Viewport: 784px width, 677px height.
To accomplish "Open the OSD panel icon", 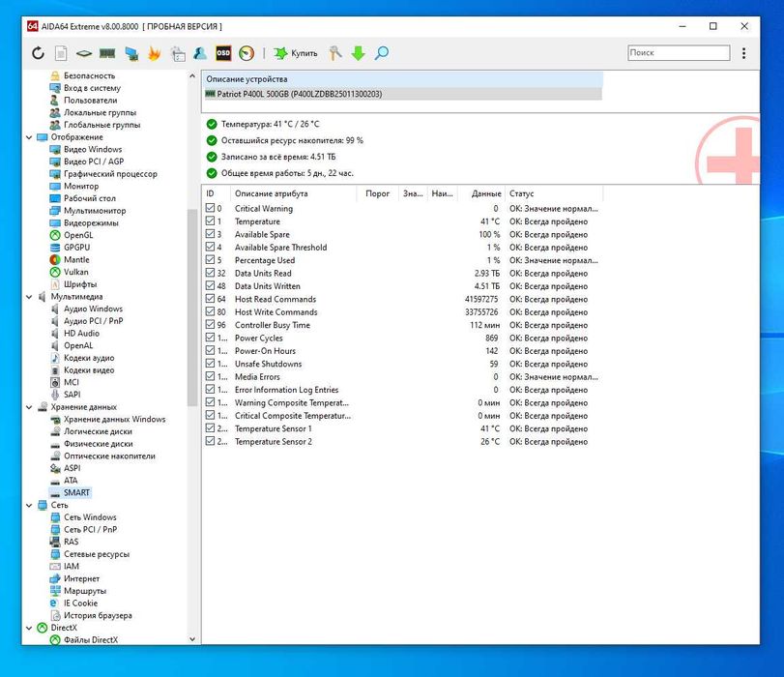I will coord(223,53).
